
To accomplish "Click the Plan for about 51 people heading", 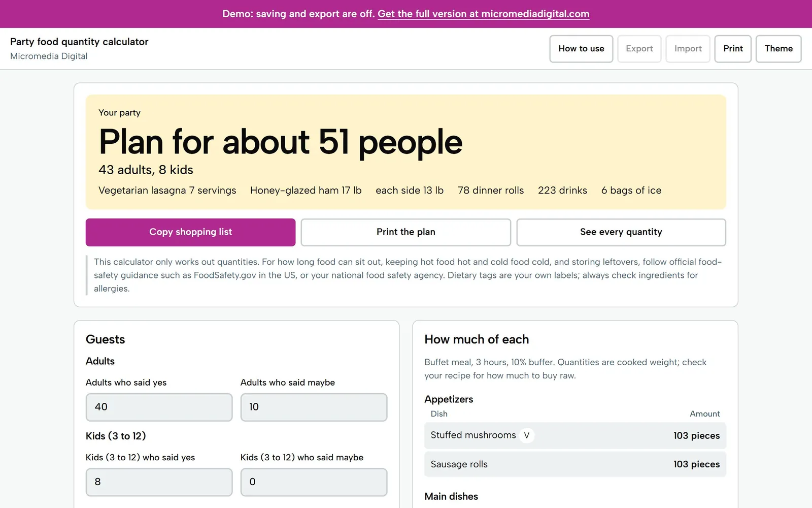I will point(280,142).
